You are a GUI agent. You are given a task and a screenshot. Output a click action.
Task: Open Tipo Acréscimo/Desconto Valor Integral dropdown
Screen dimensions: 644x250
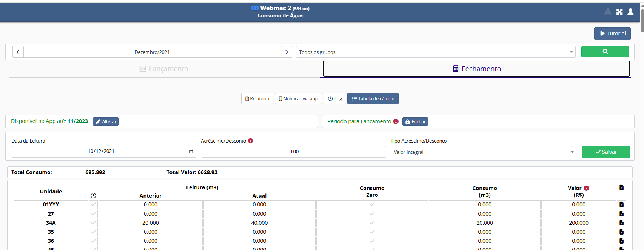pyautogui.click(x=483, y=152)
